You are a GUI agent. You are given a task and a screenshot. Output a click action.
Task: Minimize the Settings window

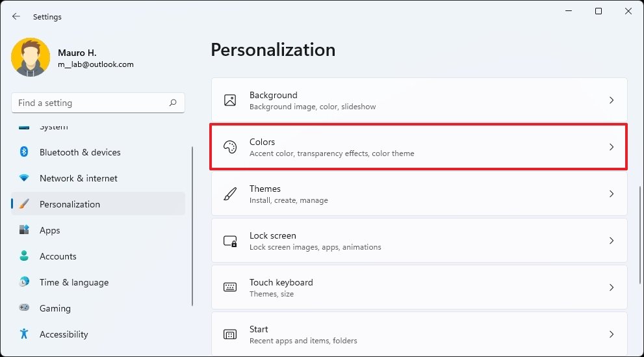point(569,11)
